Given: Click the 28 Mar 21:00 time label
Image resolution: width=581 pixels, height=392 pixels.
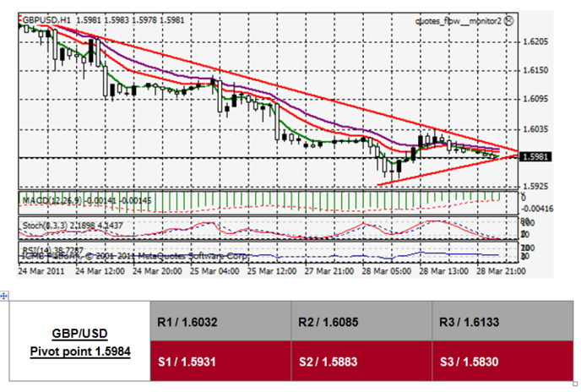Looking at the screenshot, I should point(501,271).
